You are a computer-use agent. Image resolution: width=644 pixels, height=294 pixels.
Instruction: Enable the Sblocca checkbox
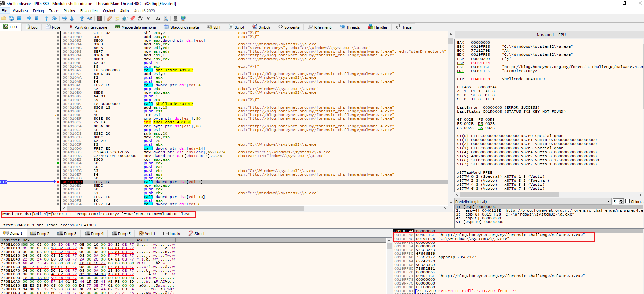[628, 201]
